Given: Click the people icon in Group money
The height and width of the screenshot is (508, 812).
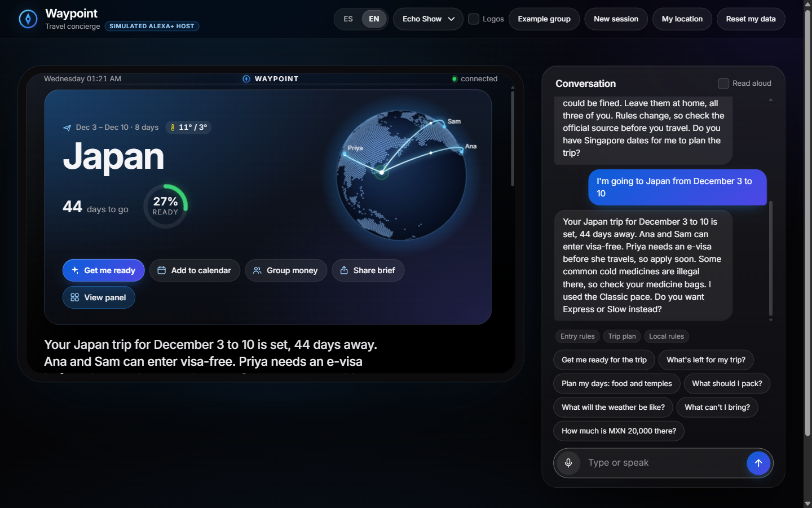Looking at the screenshot, I should pyautogui.click(x=257, y=270).
